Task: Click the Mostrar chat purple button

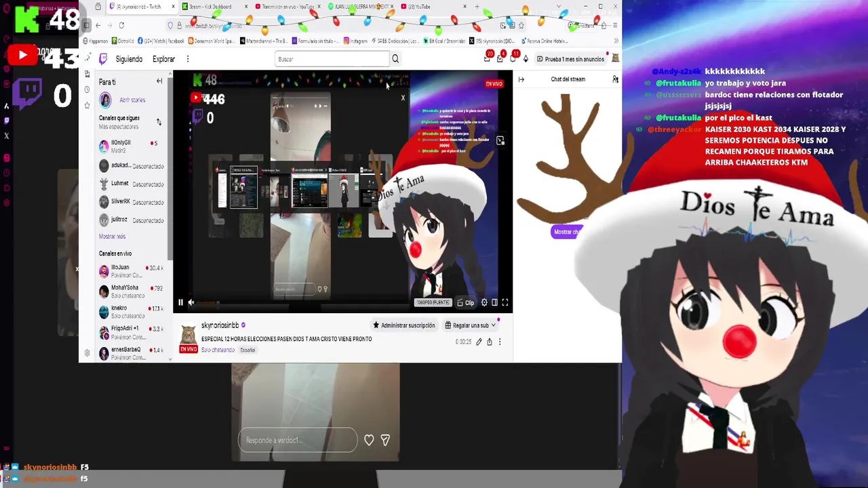Action: 566,232
